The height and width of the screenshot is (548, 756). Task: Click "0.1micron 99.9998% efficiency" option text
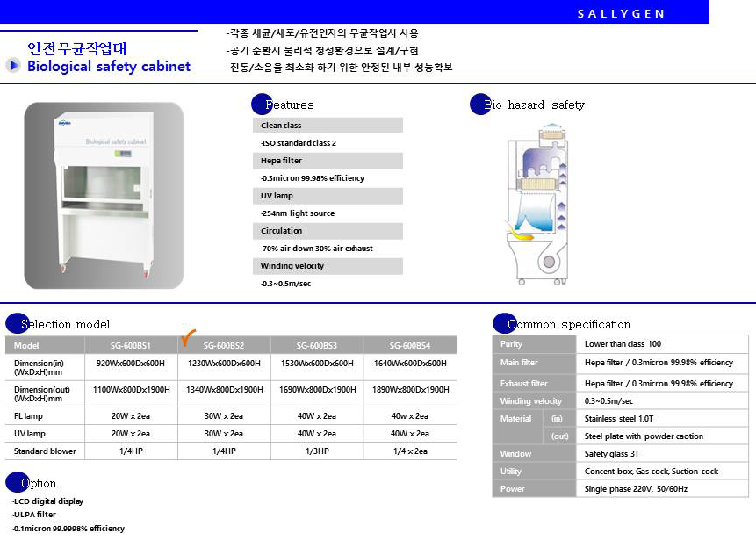[x=68, y=529]
